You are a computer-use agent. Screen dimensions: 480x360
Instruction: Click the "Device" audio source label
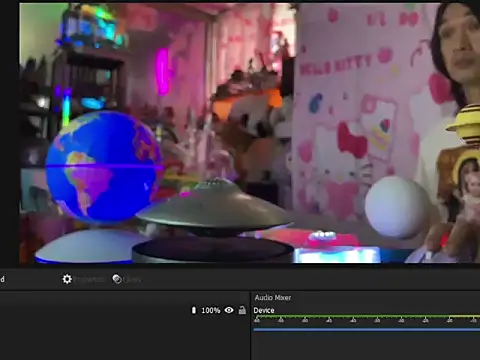pos(264,310)
